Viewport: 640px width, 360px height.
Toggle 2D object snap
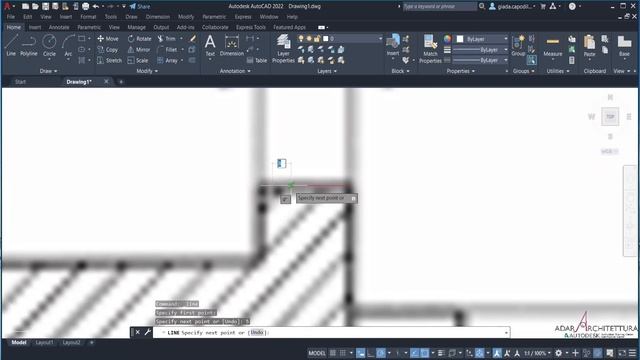tap(424, 353)
